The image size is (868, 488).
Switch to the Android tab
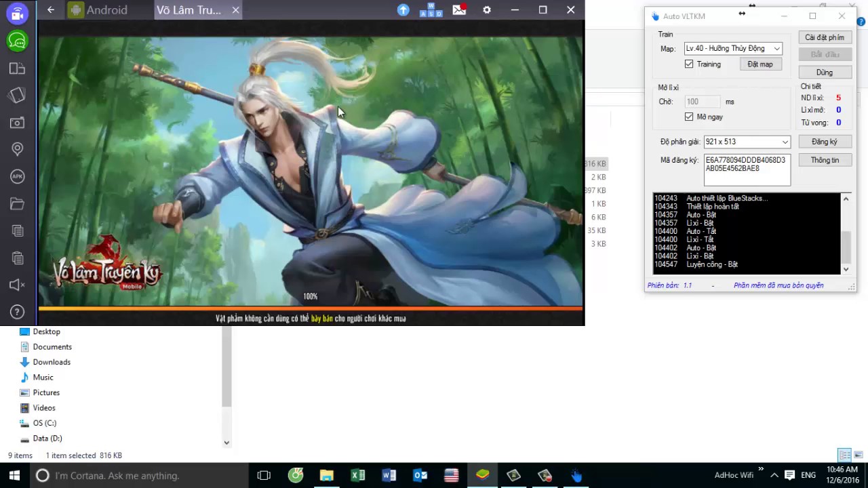(98, 9)
